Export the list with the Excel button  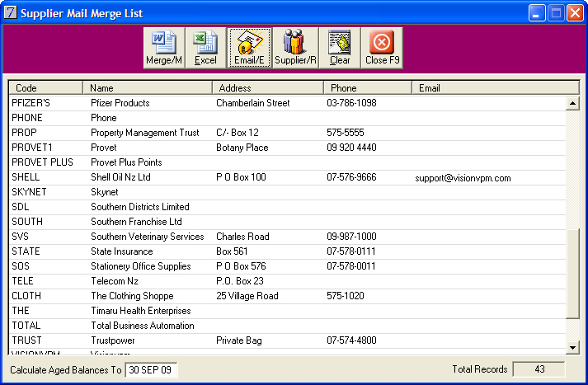tap(205, 48)
